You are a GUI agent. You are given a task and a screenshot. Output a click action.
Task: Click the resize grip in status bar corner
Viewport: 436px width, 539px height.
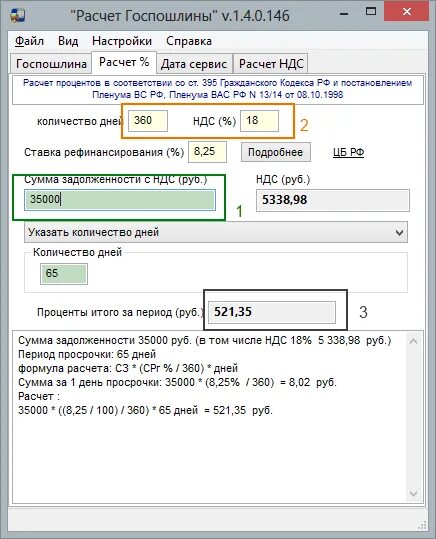coord(422,525)
